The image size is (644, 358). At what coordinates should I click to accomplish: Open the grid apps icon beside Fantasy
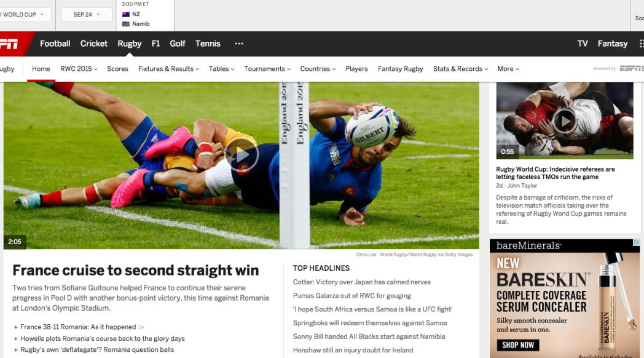[x=641, y=44]
